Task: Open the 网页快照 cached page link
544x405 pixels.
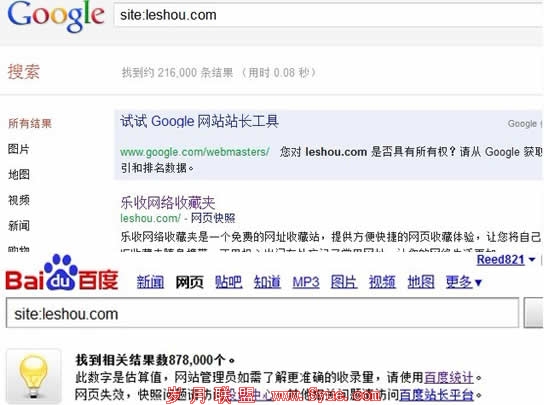Action: click(213, 218)
